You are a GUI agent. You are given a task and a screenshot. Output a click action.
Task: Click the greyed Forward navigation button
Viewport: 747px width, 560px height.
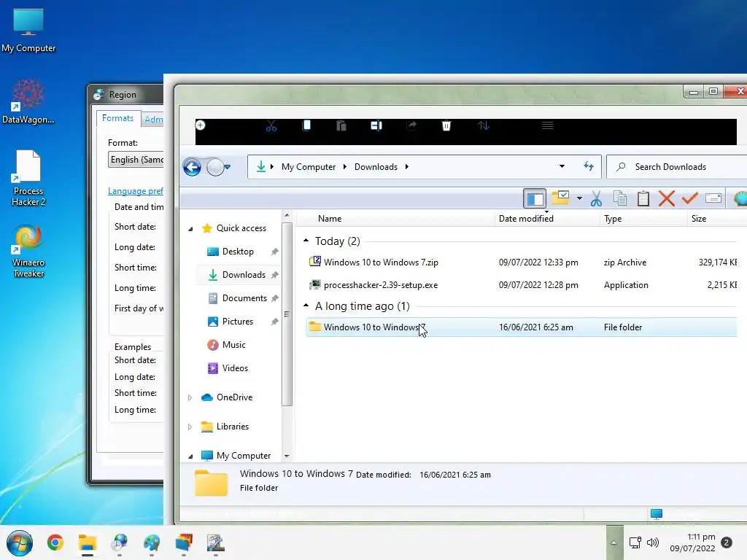[215, 167]
